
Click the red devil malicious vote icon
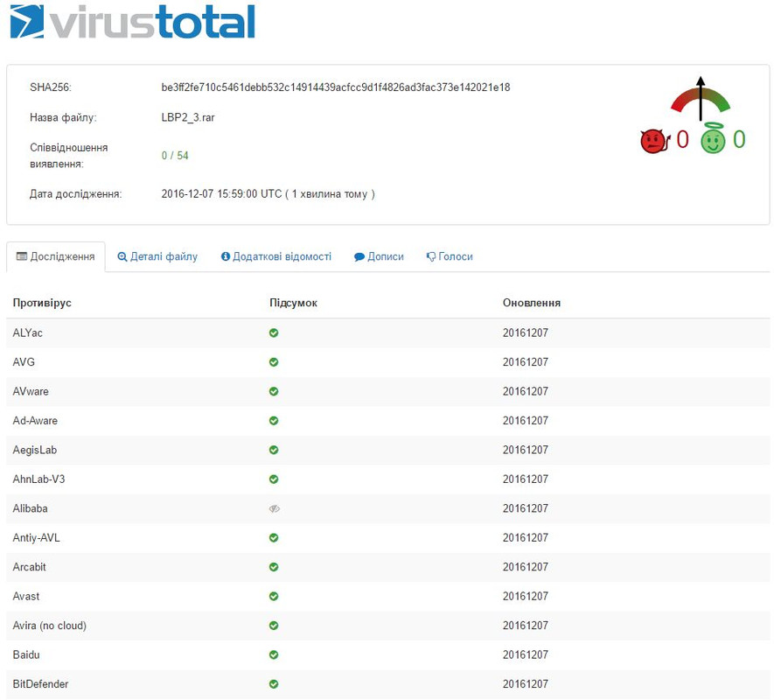click(654, 141)
